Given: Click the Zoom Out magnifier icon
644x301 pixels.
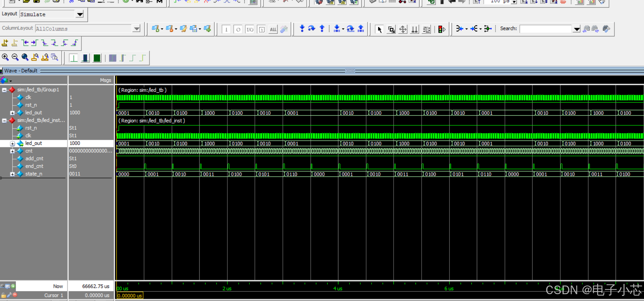Looking at the screenshot, I should pyautogui.click(x=15, y=57).
